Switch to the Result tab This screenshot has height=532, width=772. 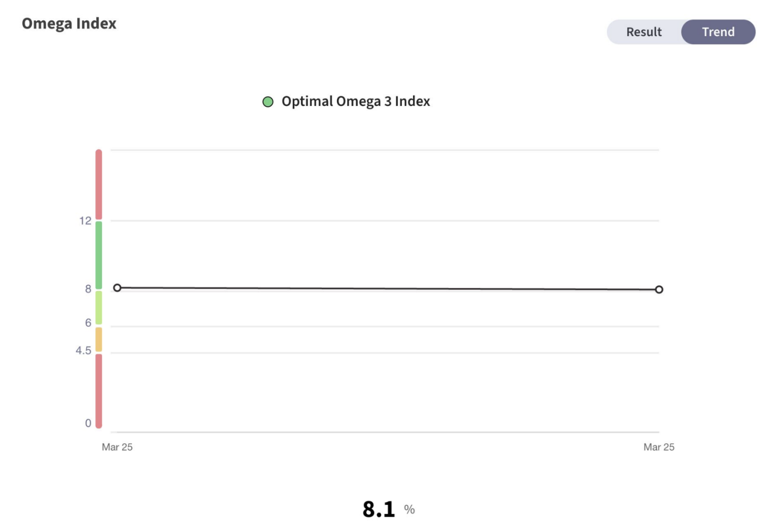pyautogui.click(x=644, y=32)
